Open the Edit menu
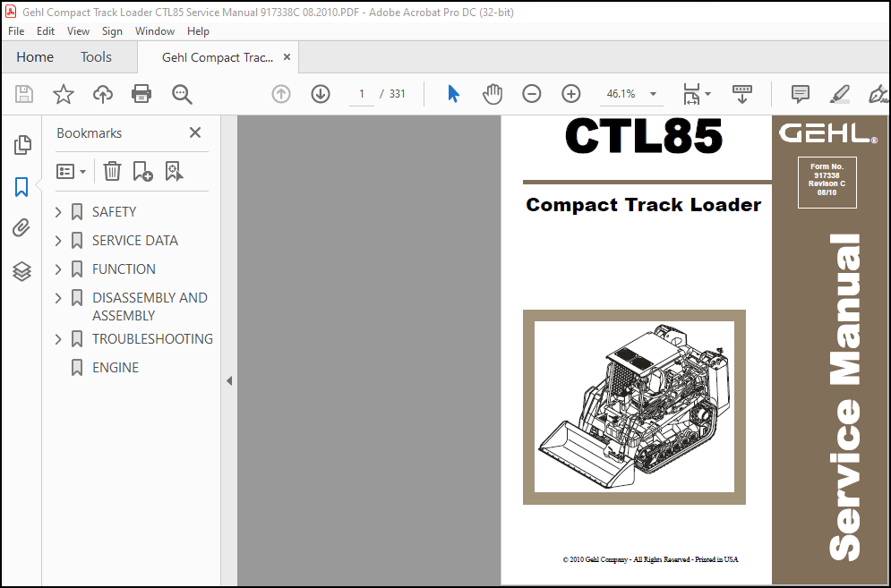Screen dimensions: 891x588 point(46,31)
